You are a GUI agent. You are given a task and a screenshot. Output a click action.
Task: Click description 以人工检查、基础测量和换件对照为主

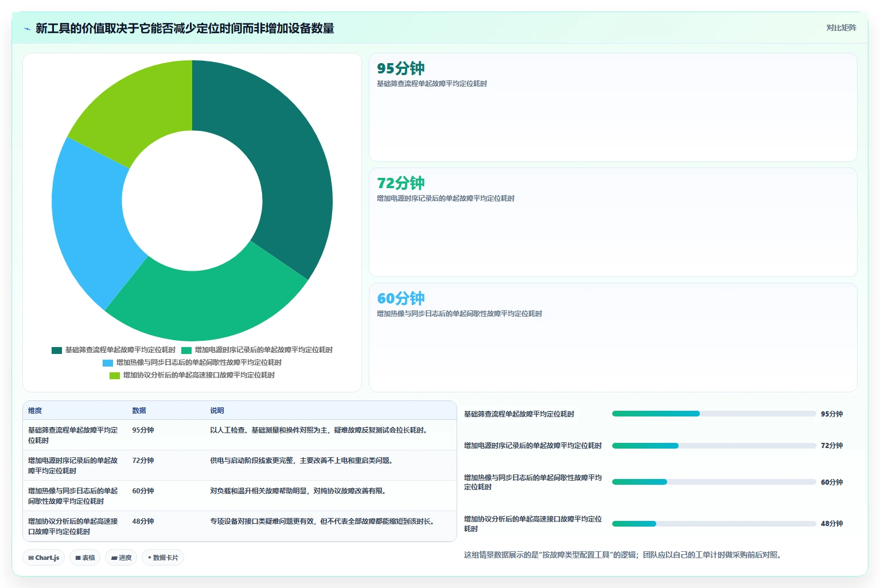click(320, 430)
